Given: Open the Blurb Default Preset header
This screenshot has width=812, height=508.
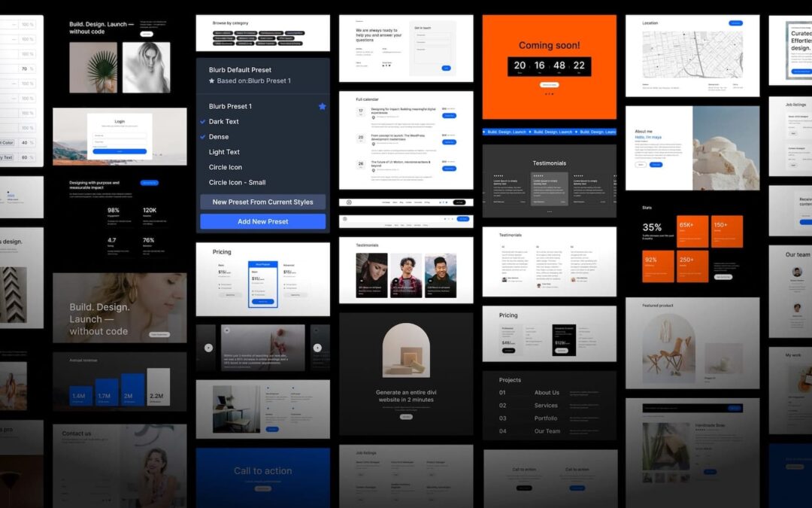Looking at the screenshot, I should click(240, 70).
